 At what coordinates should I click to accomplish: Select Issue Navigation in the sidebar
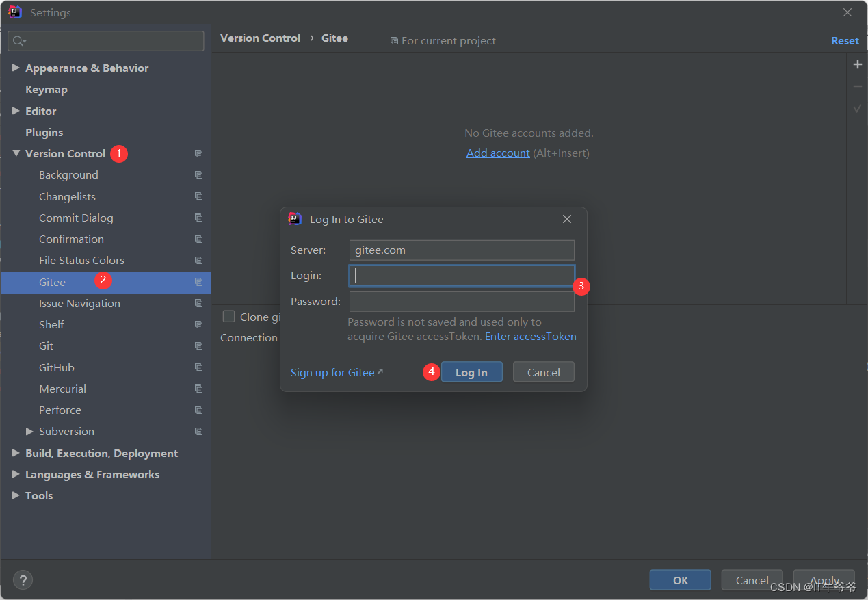79,303
